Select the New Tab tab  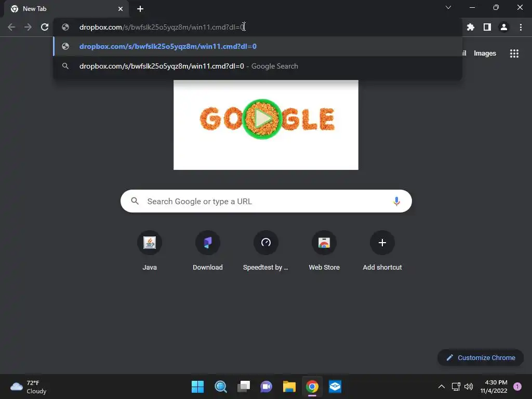(66, 9)
